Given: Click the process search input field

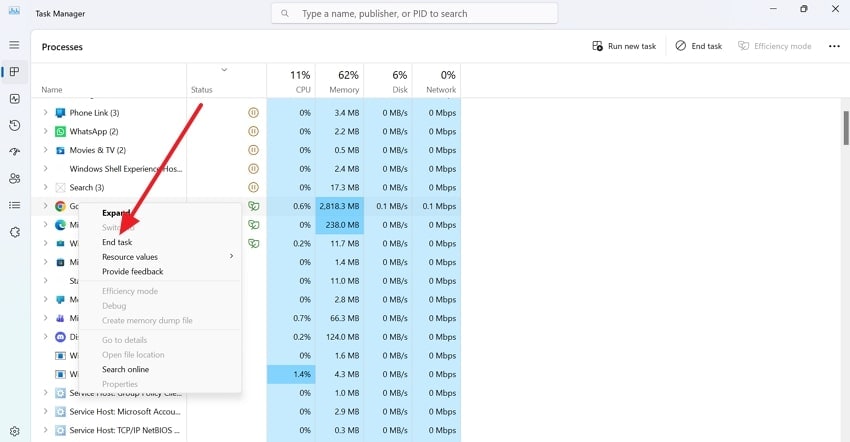Looking at the screenshot, I should tap(414, 14).
